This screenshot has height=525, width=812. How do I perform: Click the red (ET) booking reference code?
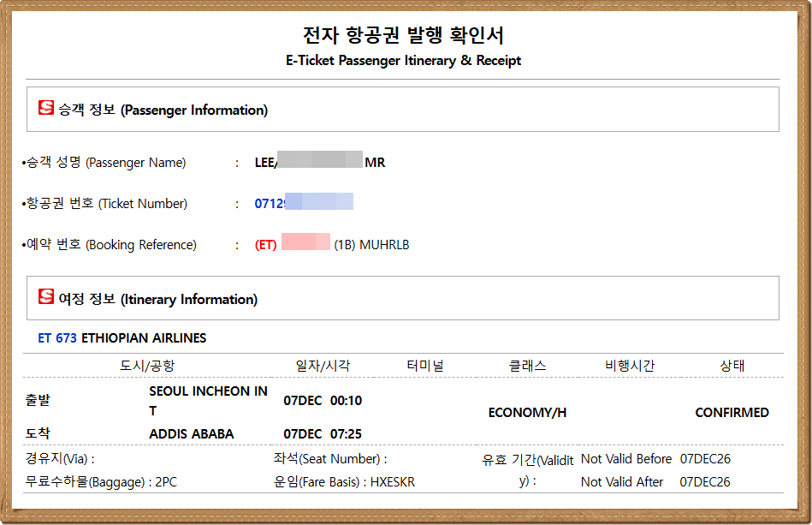pyautogui.click(x=265, y=245)
